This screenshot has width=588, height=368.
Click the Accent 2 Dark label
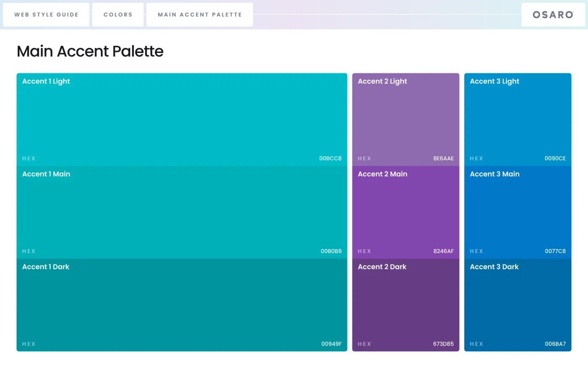tap(382, 267)
